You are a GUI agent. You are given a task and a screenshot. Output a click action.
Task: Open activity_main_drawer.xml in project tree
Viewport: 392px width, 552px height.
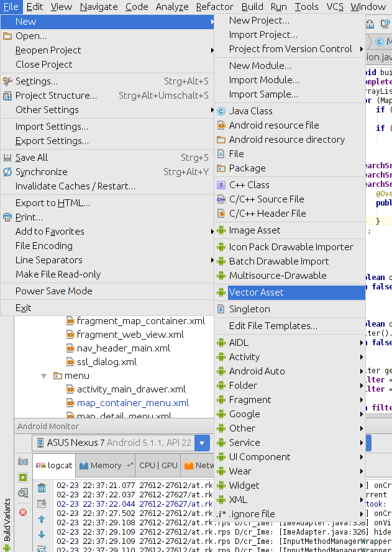pos(131,389)
